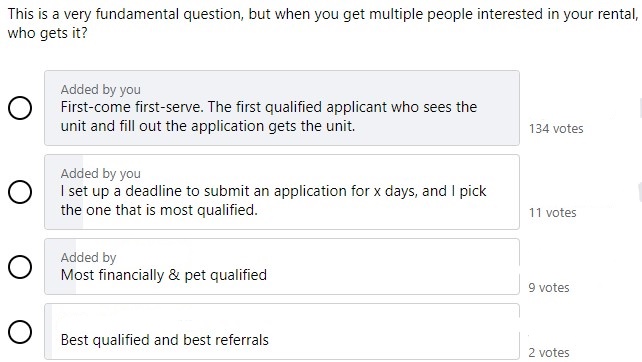Click the filled vote bar of first option
This screenshot has height=362, width=642.
[282, 108]
